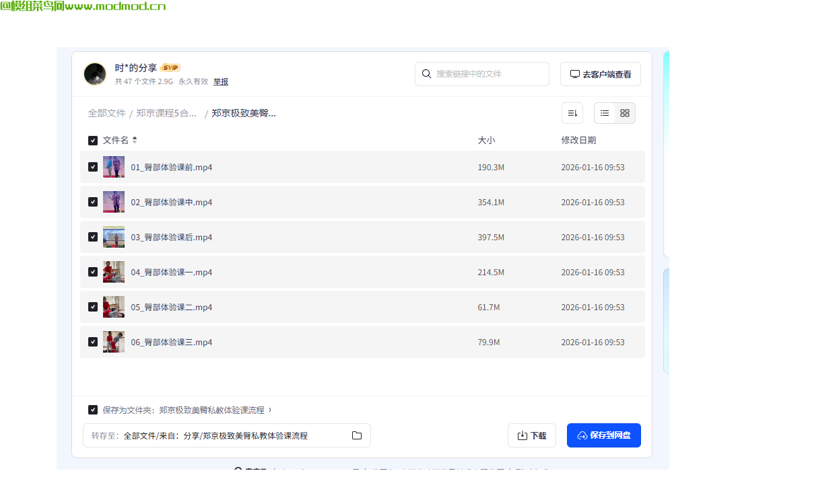
Task: Click the SVIP badge next to 时*的分享
Action: click(170, 67)
